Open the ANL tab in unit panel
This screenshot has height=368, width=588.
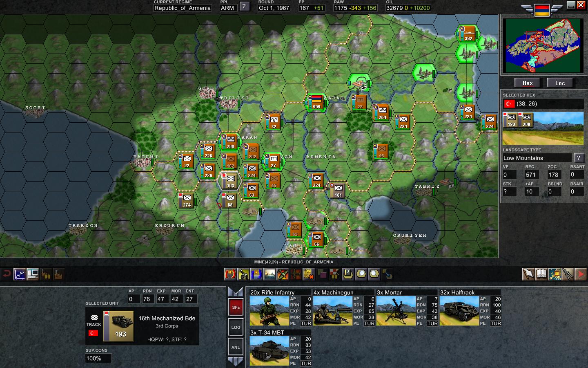pos(236,348)
